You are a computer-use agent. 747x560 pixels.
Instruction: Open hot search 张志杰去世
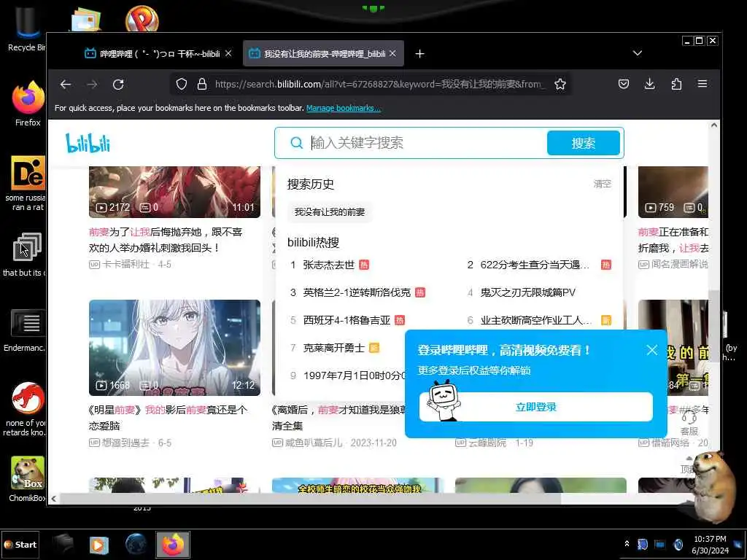tap(329, 265)
